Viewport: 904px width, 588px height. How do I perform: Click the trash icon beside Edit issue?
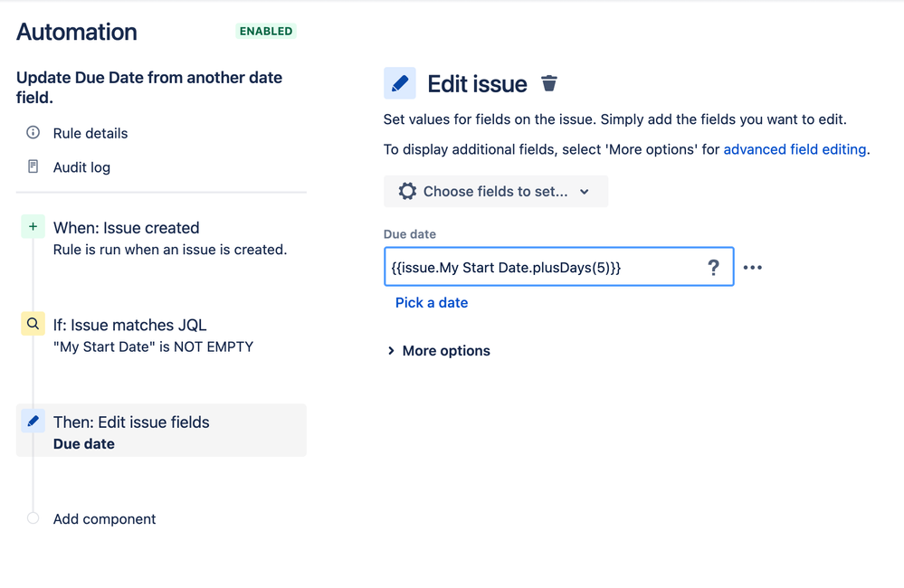point(549,83)
